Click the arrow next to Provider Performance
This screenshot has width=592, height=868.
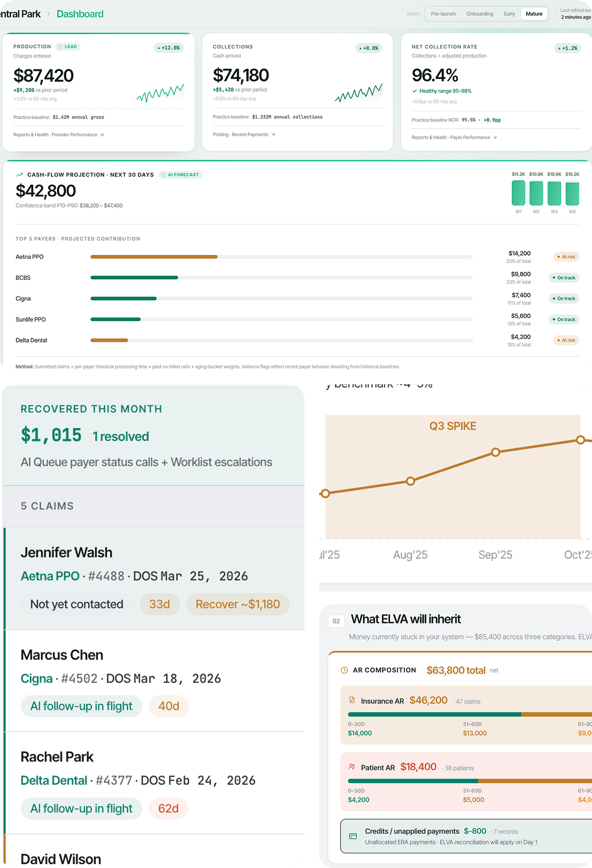coord(102,135)
